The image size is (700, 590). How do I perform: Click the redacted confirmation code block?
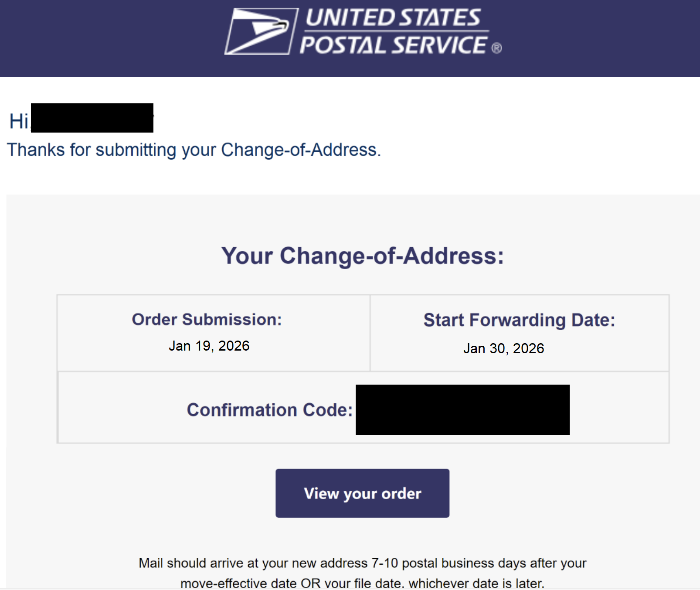[x=462, y=410]
